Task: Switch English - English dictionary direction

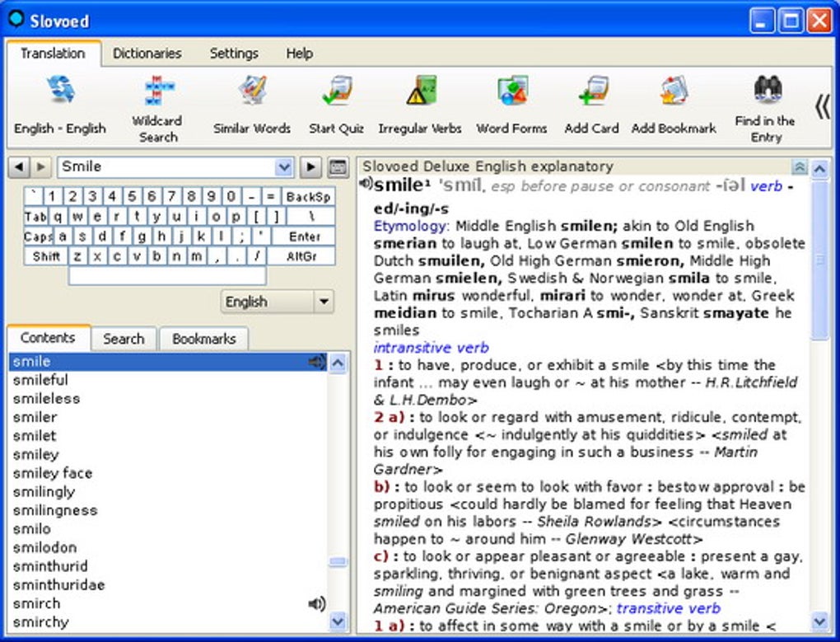Action: coord(60,105)
